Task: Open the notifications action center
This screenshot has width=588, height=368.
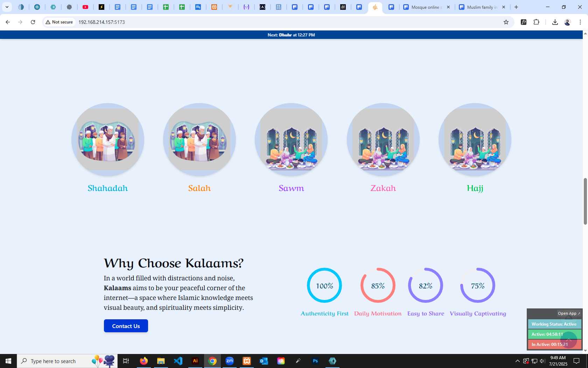Action: pyautogui.click(x=576, y=361)
